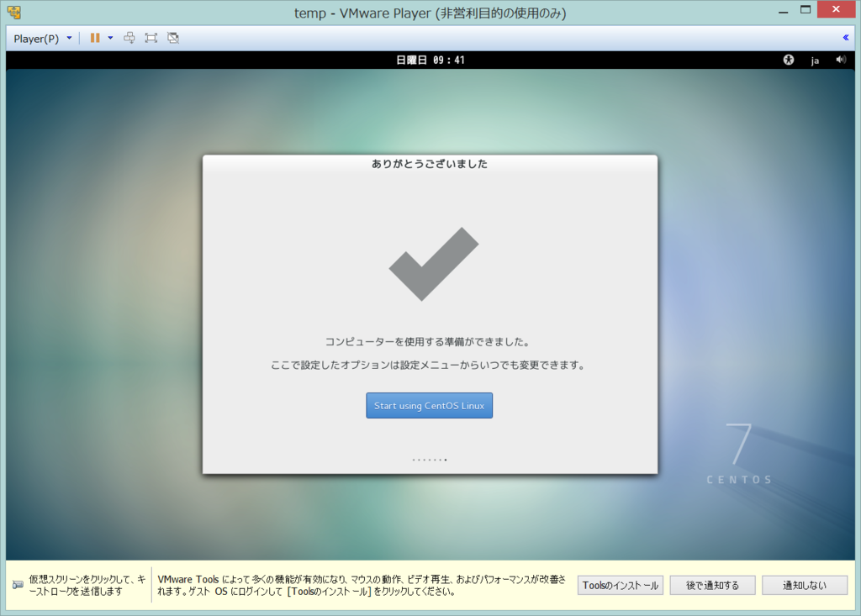Click Start using CentOS Linux

(429, 405)
